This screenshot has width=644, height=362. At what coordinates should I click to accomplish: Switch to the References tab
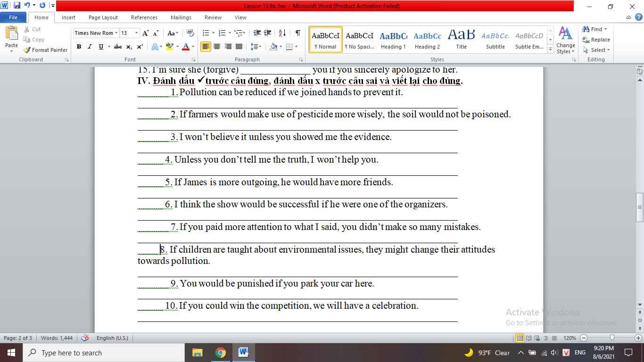pyautogui.click(x=144, y=17)
